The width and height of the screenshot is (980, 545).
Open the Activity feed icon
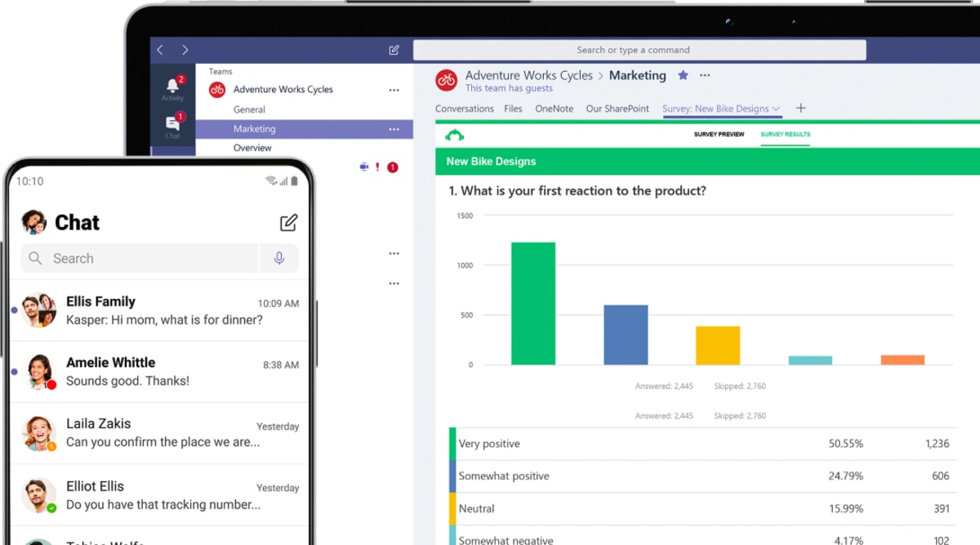pyautogui.click(x=172, y=87)
